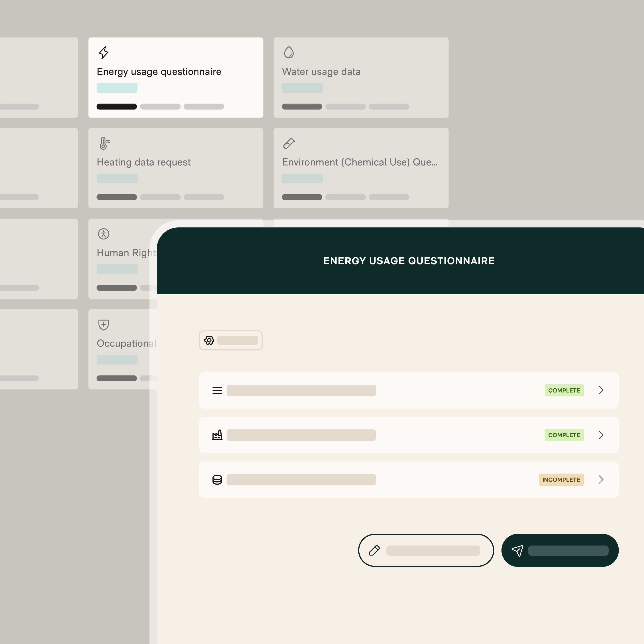Open the Environment (Chemical Use) card

(361, 168)
